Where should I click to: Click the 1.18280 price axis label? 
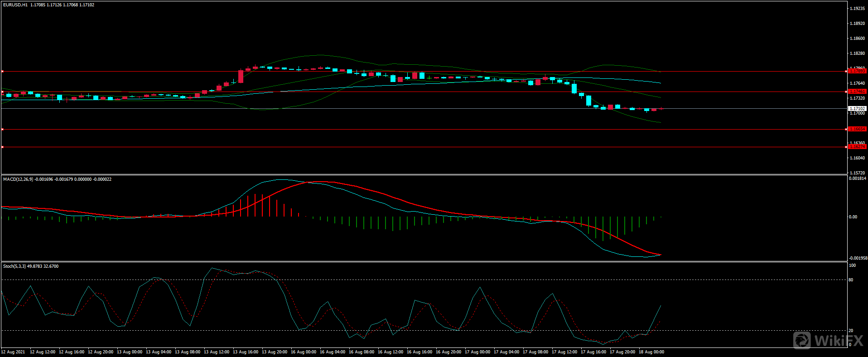pos(857,53)
